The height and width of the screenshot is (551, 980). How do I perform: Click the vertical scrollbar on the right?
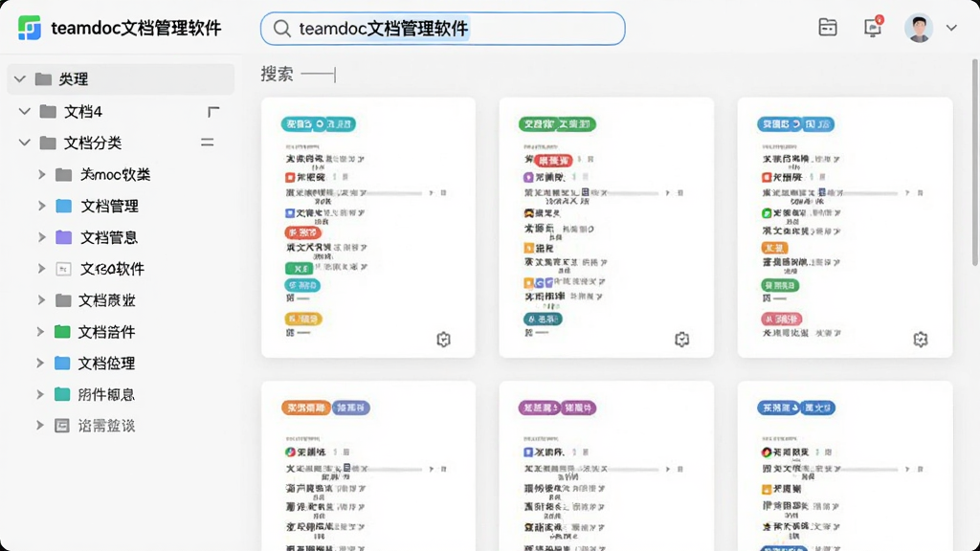tap(975, 163)
